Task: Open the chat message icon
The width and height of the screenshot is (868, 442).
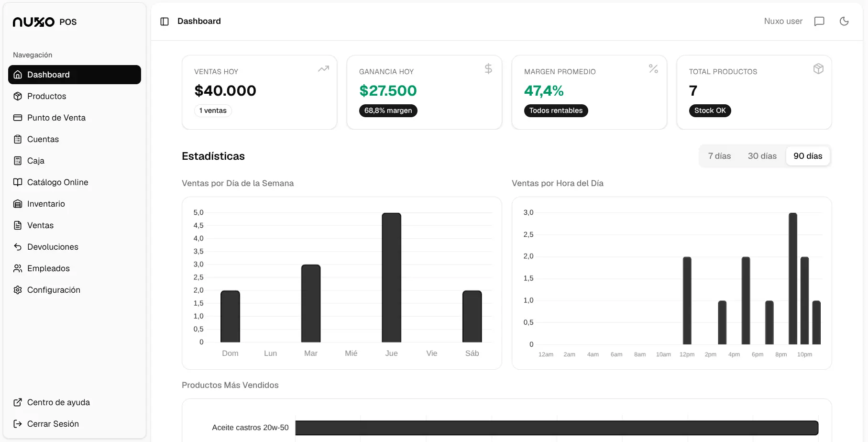Action: tap(819, 22)
